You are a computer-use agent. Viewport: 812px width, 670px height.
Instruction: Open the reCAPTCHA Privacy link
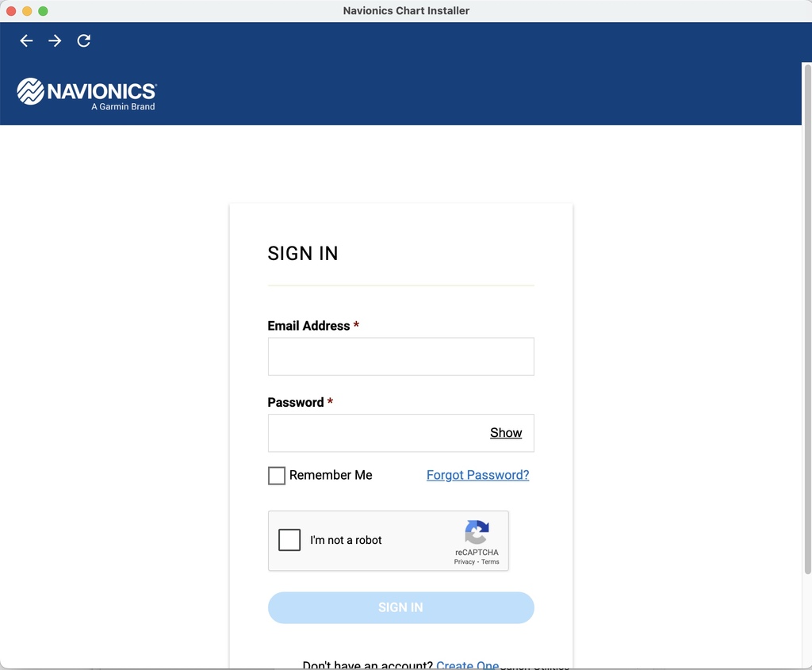pyautogui.click(x=465, y=562)
